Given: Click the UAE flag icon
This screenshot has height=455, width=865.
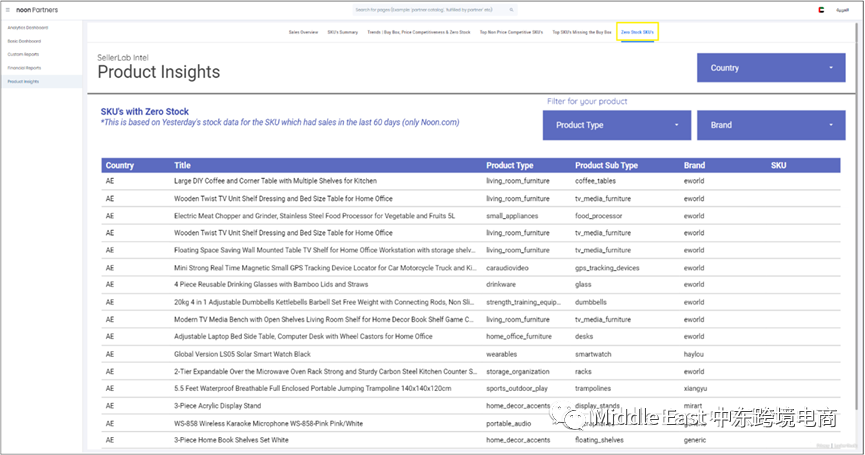Looking at the screenshot, I should [x=821, y=10].
